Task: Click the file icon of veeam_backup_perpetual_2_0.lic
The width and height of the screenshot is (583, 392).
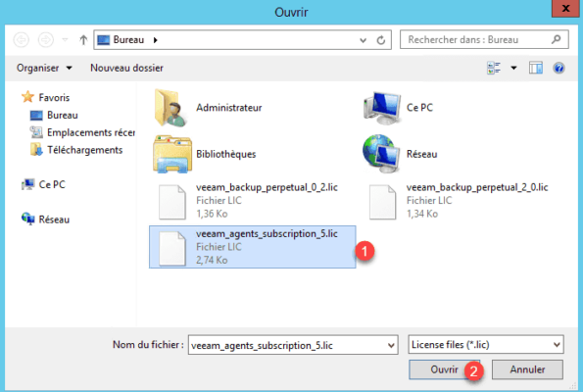Action: pos(382,202)
